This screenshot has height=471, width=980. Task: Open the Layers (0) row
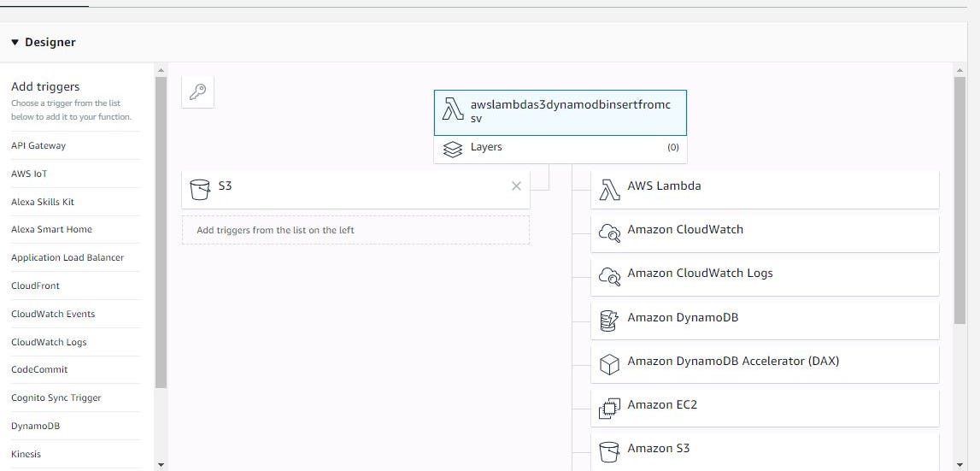560,149
